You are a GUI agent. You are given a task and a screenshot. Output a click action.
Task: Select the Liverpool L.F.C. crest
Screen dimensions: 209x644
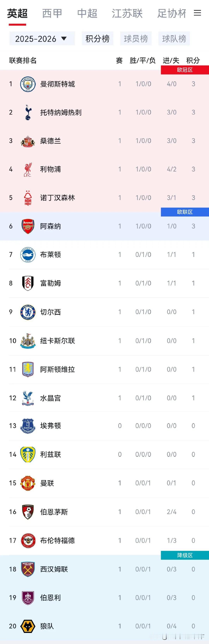pyautogui.click(x=28, y=169)
